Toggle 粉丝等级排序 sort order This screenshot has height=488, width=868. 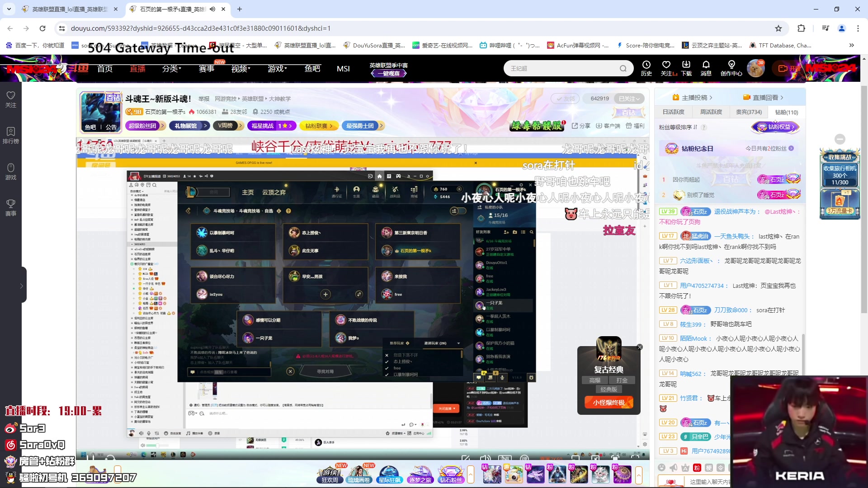coord(678,127)
